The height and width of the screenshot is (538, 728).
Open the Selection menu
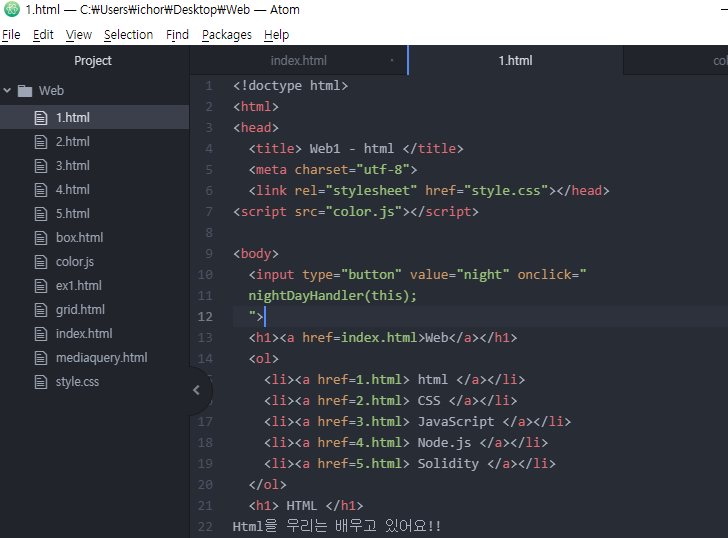(x=128, y=35)
